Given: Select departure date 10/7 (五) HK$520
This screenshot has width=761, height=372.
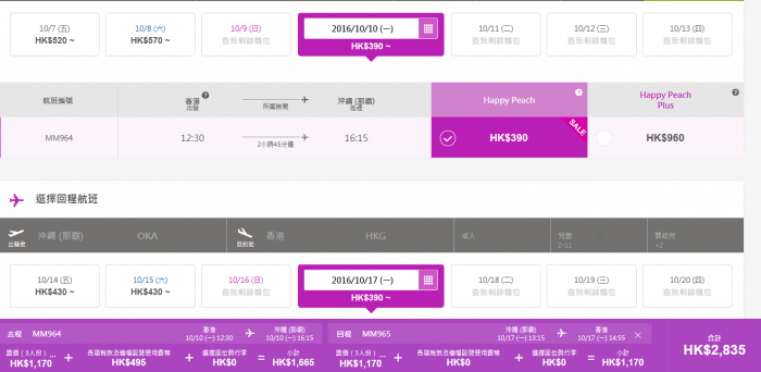Looking at the screenshot, I should point(55,34).
